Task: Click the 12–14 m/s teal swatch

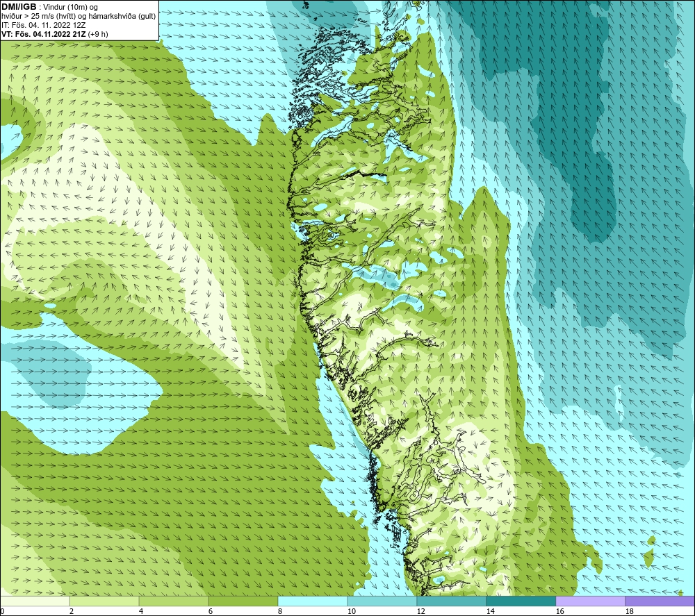Action: point(451,601)
